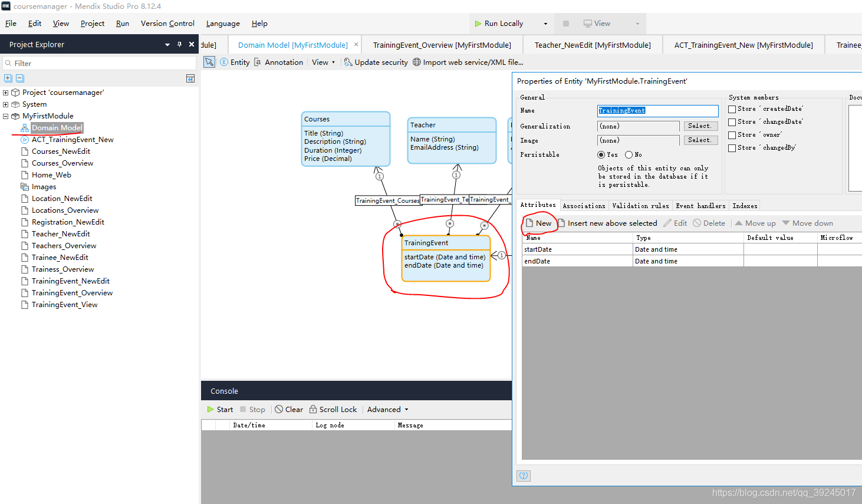Click Import web service/XML file globe icon
Image resolution: width=862 pixels, height=504 pixels.
coord(417,62)
